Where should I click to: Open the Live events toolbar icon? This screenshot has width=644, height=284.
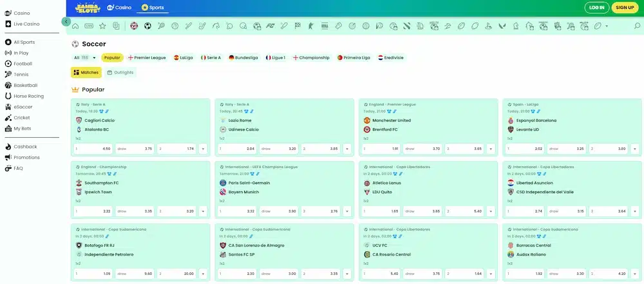point(89,26)
